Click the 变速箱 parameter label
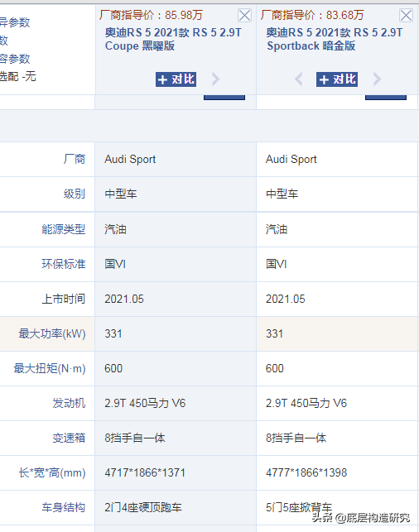Screen dimensions: 419x532 coord(69,438)
